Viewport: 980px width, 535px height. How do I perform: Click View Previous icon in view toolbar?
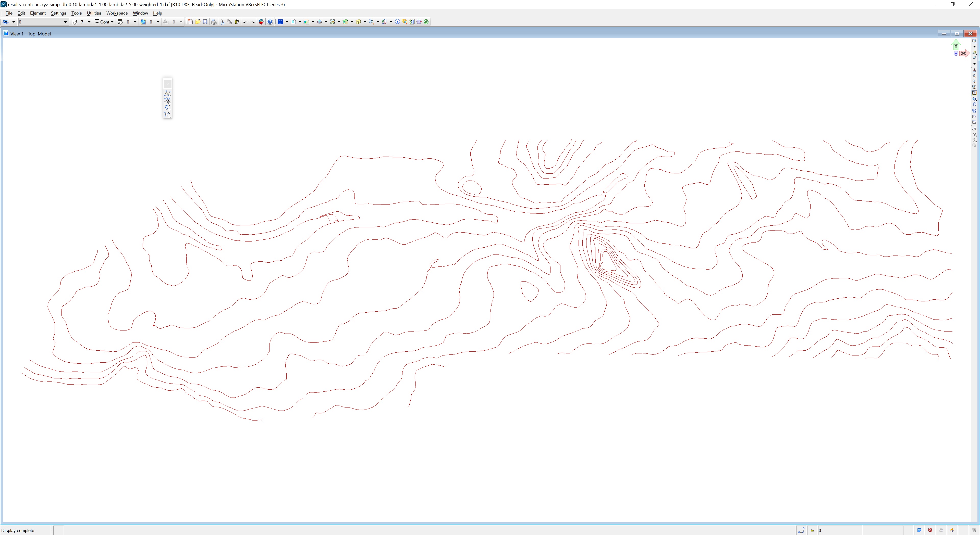click(974, 116)
